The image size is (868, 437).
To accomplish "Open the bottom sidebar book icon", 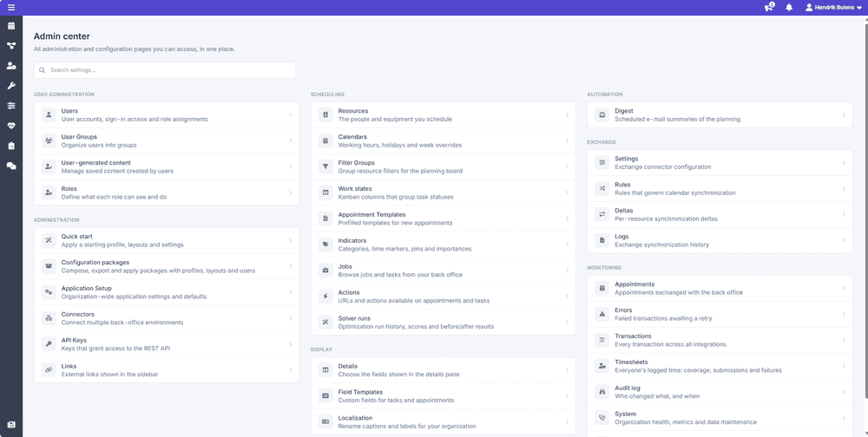I will click(x=11, y=425).
